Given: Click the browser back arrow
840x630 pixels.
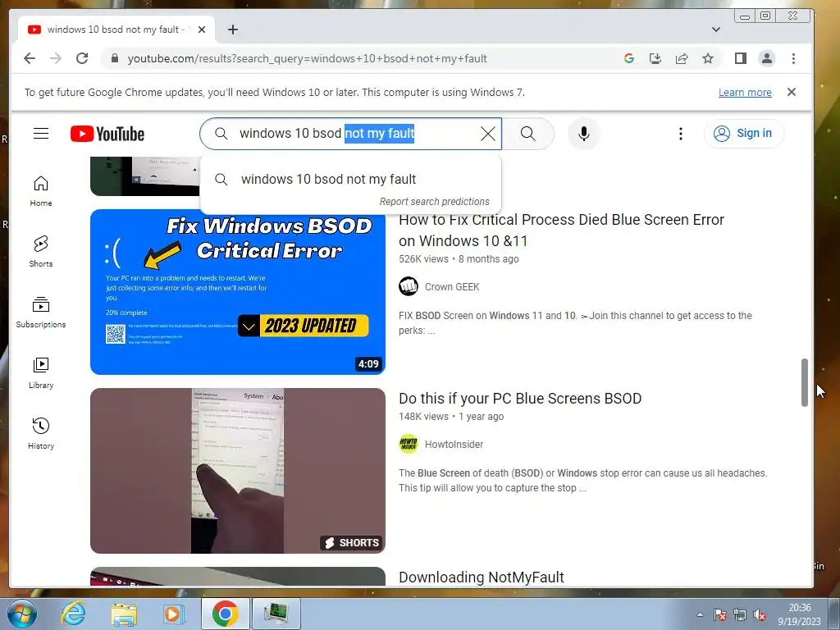Looking at the screenshot, I should [x=30, y=58].
